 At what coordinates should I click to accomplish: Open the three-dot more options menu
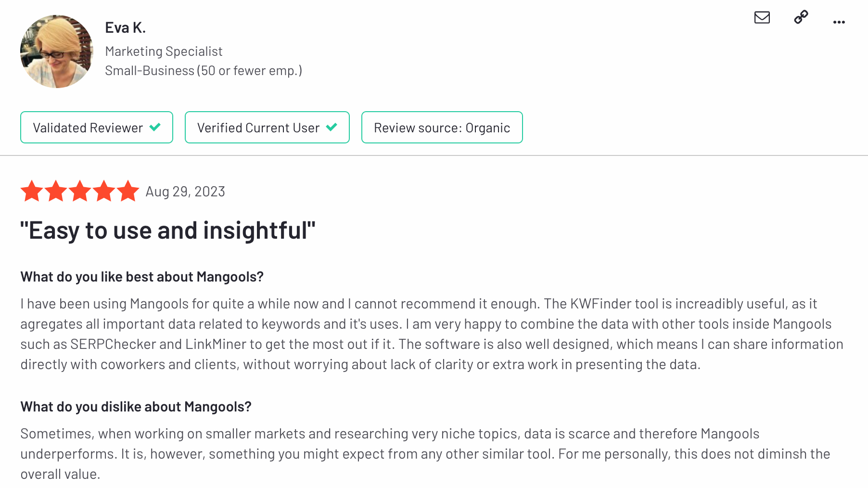pyautogui.click(x=839, y=22)
